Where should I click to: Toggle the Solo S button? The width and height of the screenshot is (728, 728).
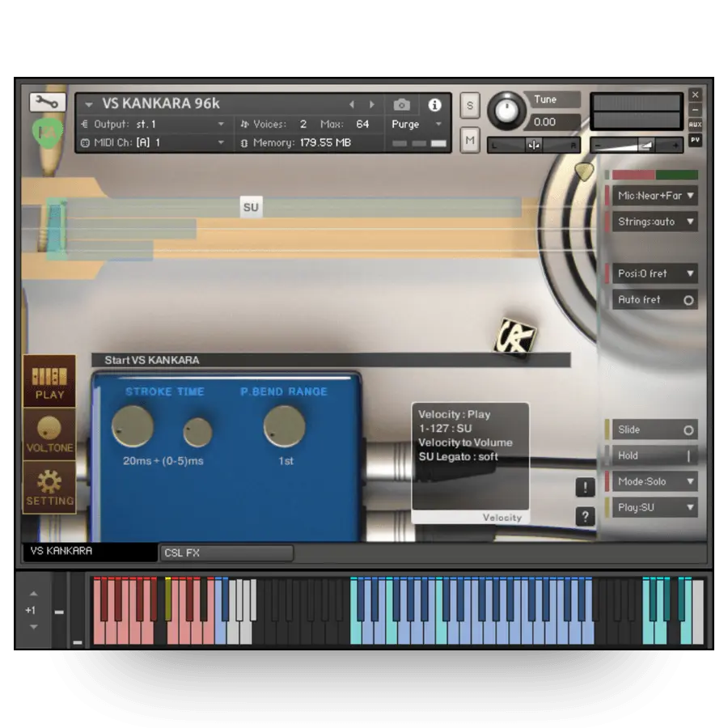(470, 105)
